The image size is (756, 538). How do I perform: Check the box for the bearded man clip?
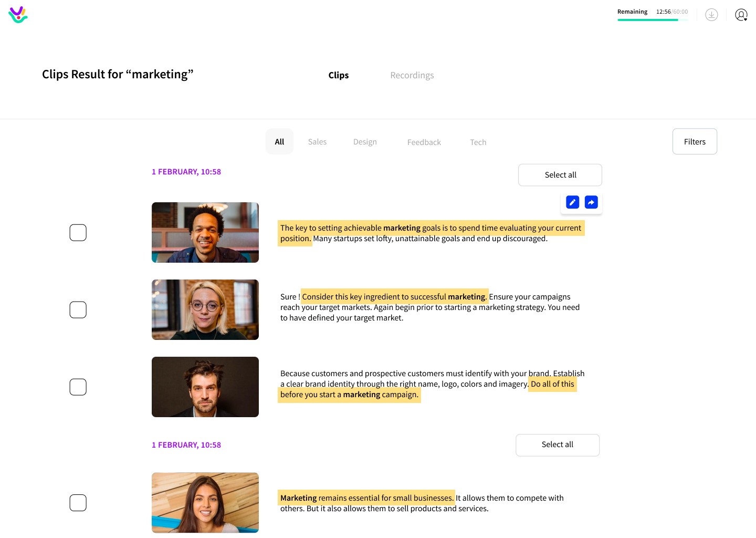78,387
